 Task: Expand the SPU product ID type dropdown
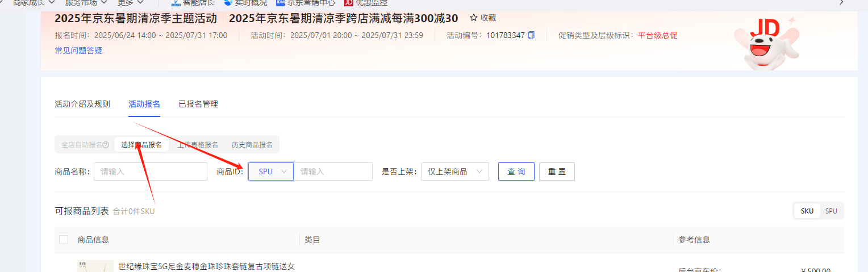click(x=271, y=171)
